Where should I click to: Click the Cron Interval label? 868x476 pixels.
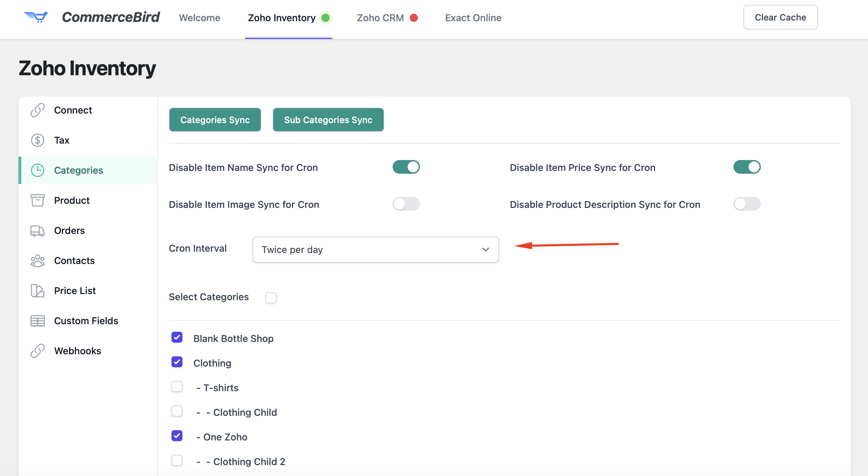coord(198,248)
